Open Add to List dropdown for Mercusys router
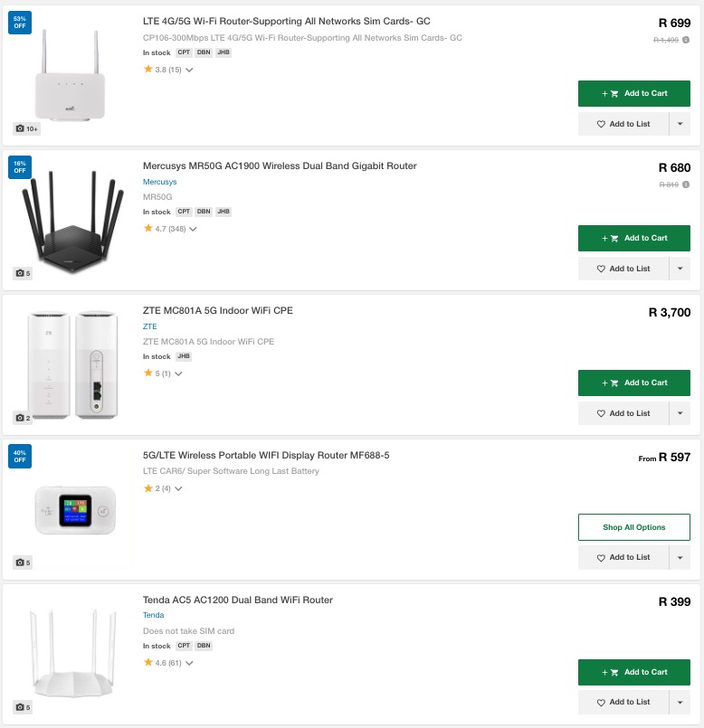Image resolution: width=704 pixels, height=728 pixels. click(x=680, y=269)
